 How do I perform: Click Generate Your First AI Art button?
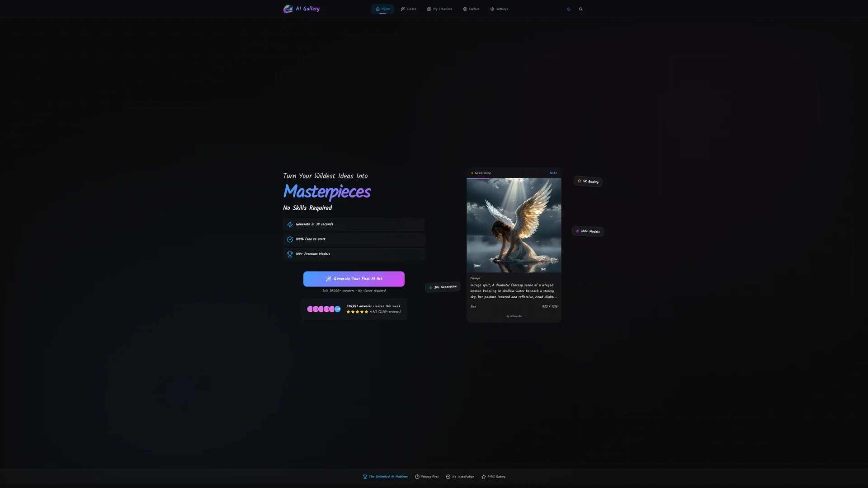click(354, 279)
